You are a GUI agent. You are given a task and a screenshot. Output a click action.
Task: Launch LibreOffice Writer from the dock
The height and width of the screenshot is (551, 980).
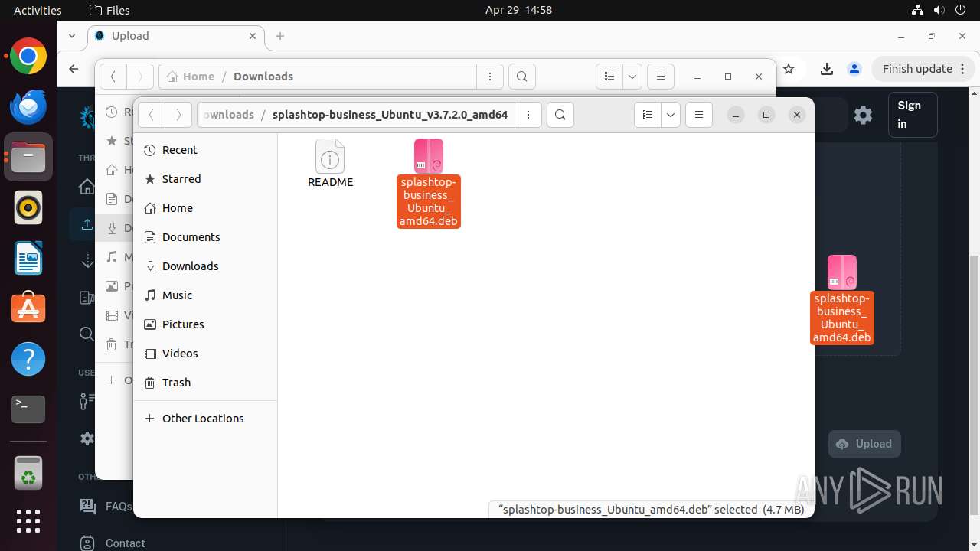point(28,258)
